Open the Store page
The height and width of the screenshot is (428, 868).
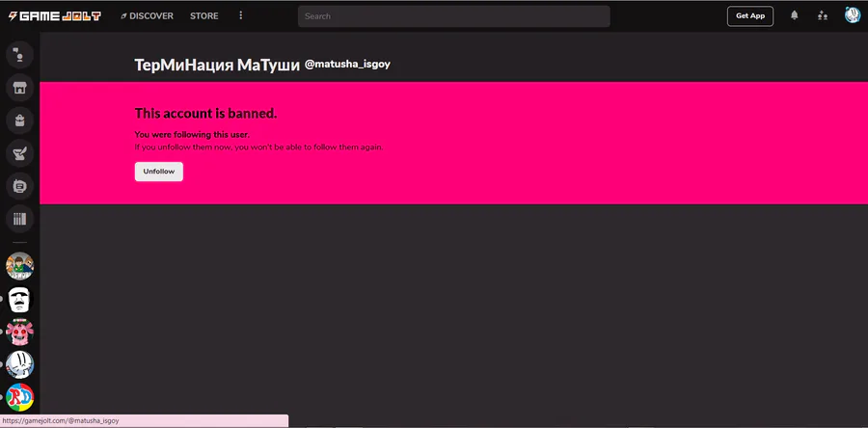coord(204,16)
